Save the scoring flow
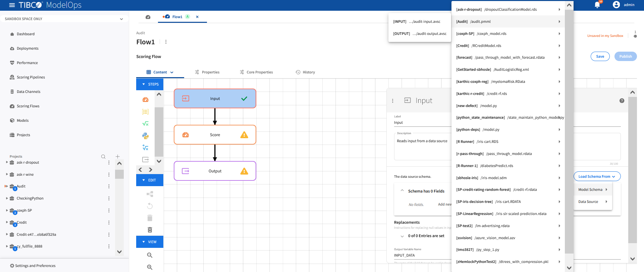644x272 pixels. click(600, 56)
